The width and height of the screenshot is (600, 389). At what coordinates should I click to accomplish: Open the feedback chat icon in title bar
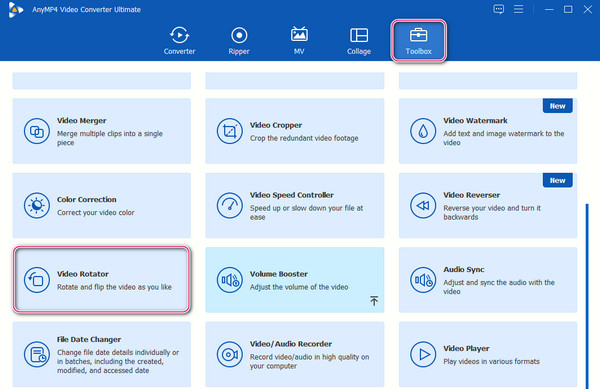pos(498,9)
